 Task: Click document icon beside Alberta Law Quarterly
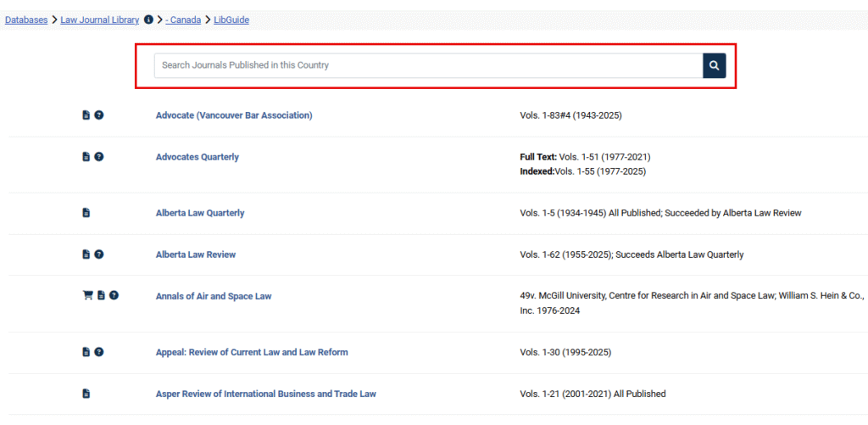(x=86, y=213)
